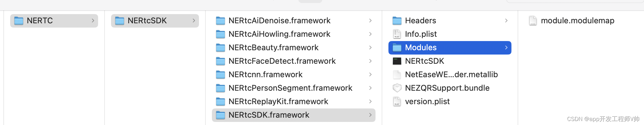Select the NERtcFaceDetect.framework item
This screenshot has width=644, height=125.
click(294, 61)
